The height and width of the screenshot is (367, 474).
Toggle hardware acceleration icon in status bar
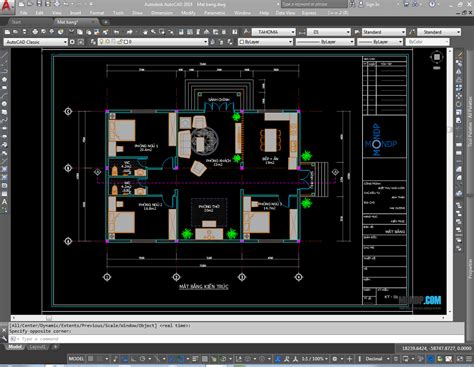pyautogui.click(x=431, y=359)
